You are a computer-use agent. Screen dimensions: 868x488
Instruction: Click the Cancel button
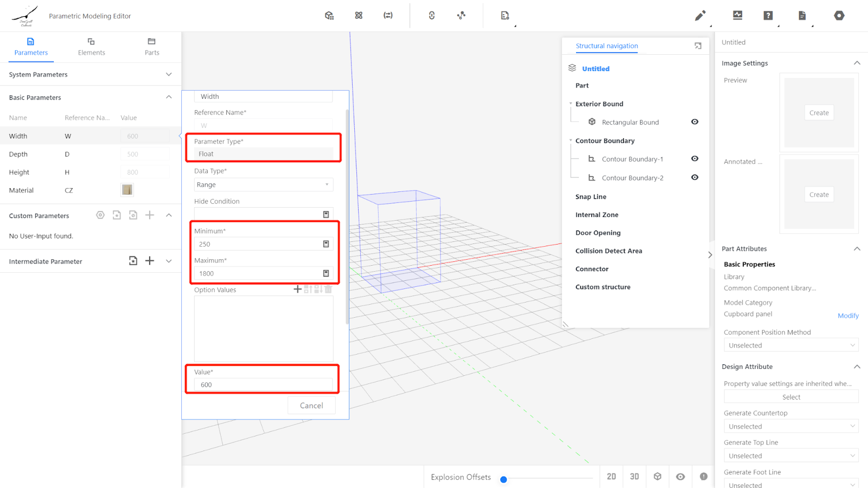click(311, 406)
